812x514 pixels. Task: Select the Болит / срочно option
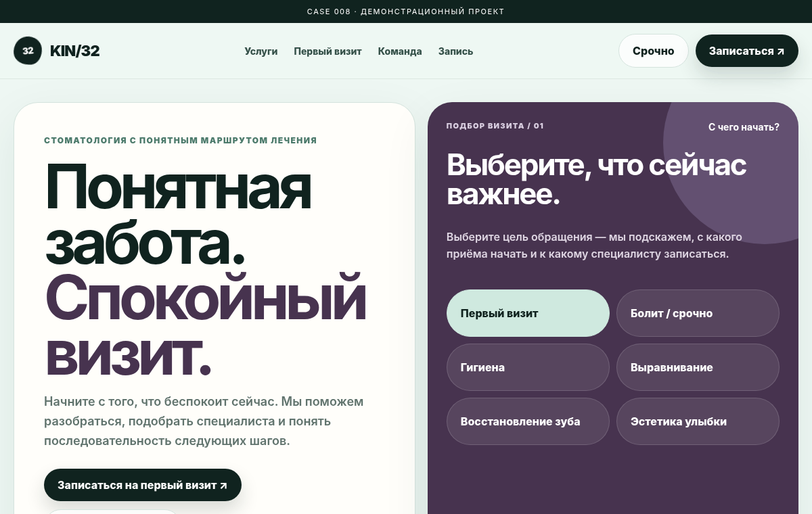(698, 313)
